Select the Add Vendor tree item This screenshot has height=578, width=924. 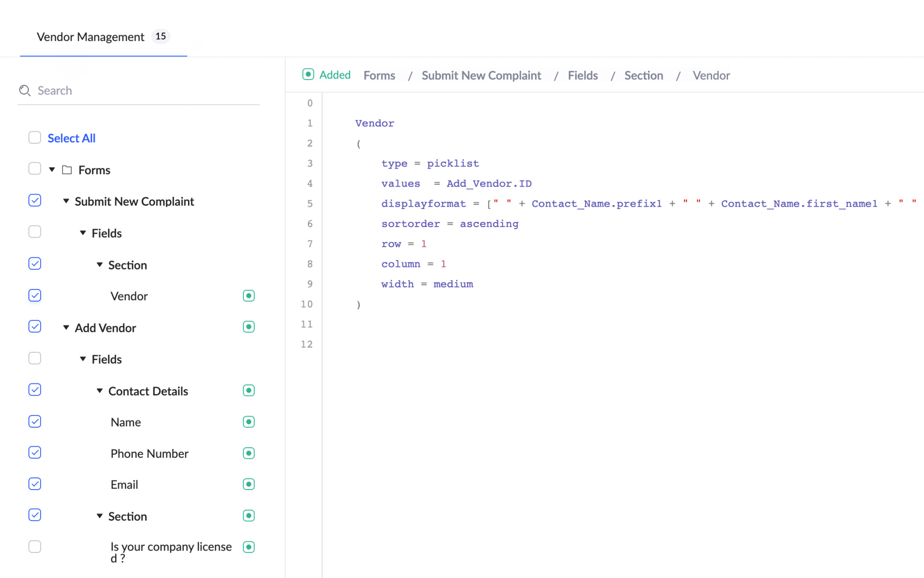point(105,328)
